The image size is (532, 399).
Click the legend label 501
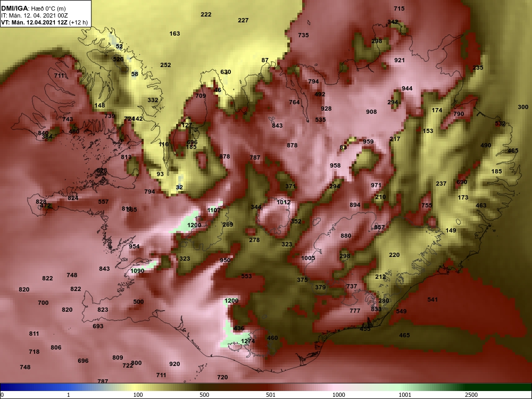click(271, 395)
